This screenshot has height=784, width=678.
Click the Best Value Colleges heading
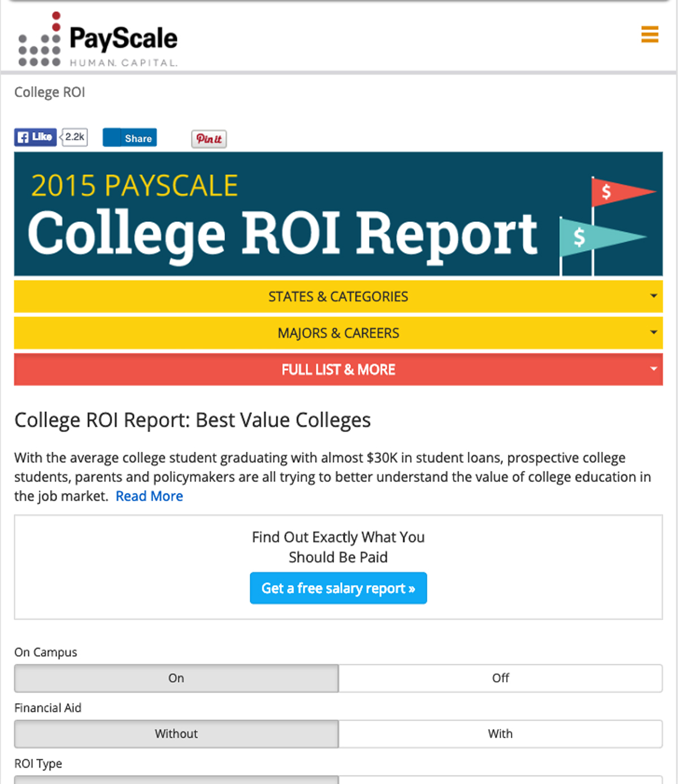tap(193, 420)
